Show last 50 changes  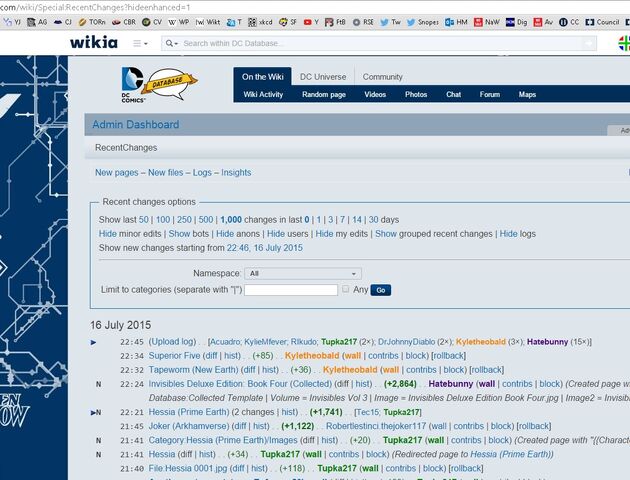click(x=143, y=220)
